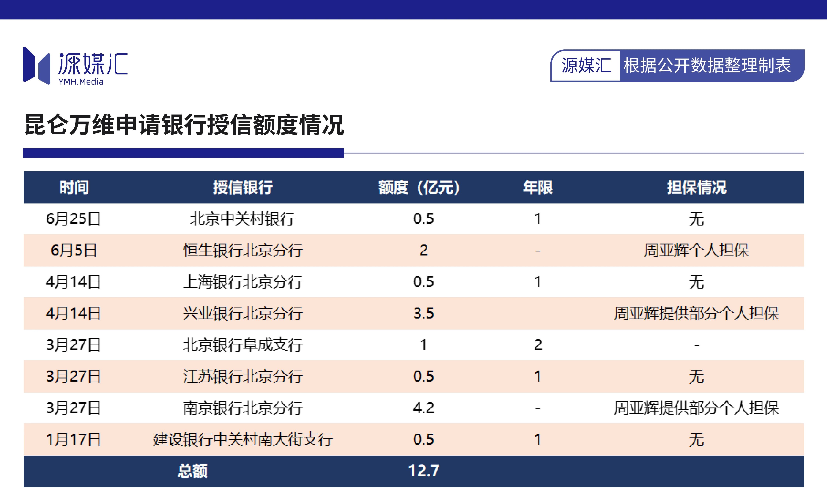This screenshot has width=827, height=504.
Task: Click the amount 1 in 北京银行阜成支行 row
Action: point(424,345)
